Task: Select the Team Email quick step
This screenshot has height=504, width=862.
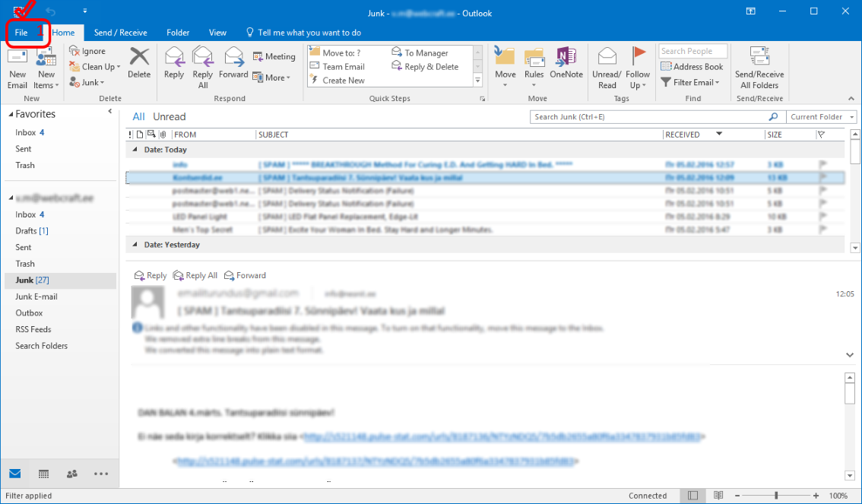Action: (337, 66)
